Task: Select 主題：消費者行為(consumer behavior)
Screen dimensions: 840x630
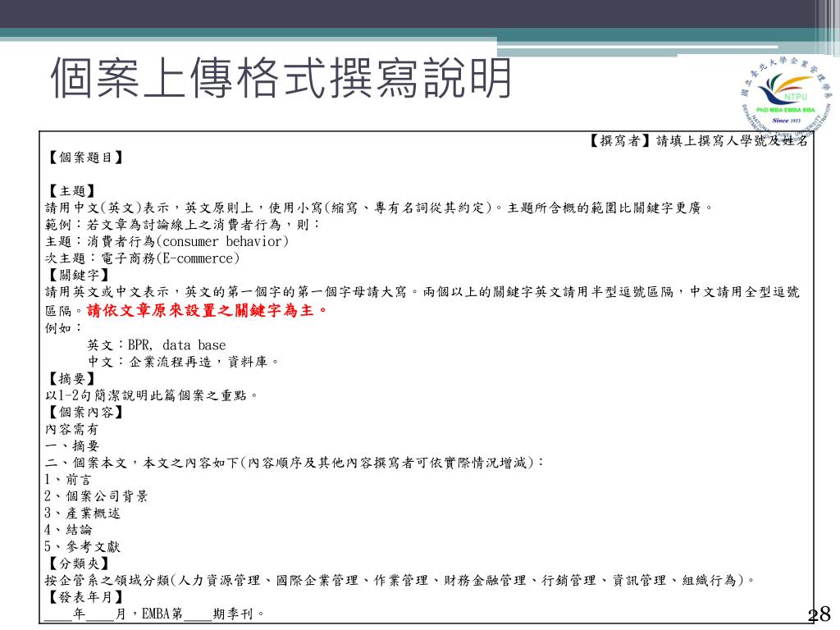Action: pos(167,242)
